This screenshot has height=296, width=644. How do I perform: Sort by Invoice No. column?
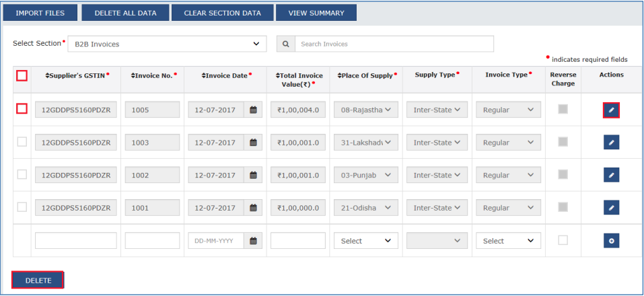[133, 75]
